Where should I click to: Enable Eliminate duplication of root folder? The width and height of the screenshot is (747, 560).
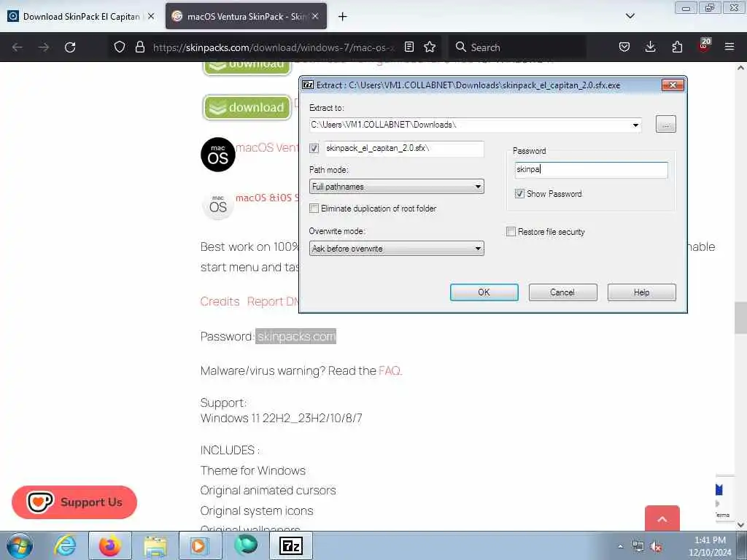click(314, 208)
